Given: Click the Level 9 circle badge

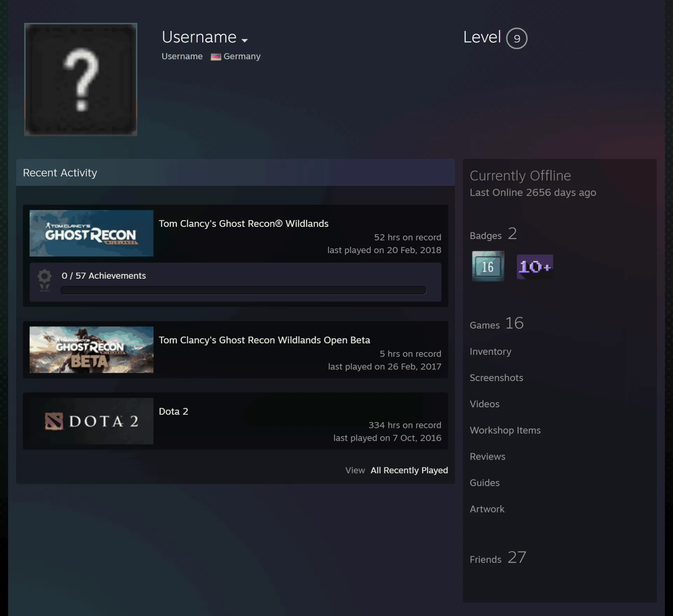Looking at the screenshot, I should point(517,38).
